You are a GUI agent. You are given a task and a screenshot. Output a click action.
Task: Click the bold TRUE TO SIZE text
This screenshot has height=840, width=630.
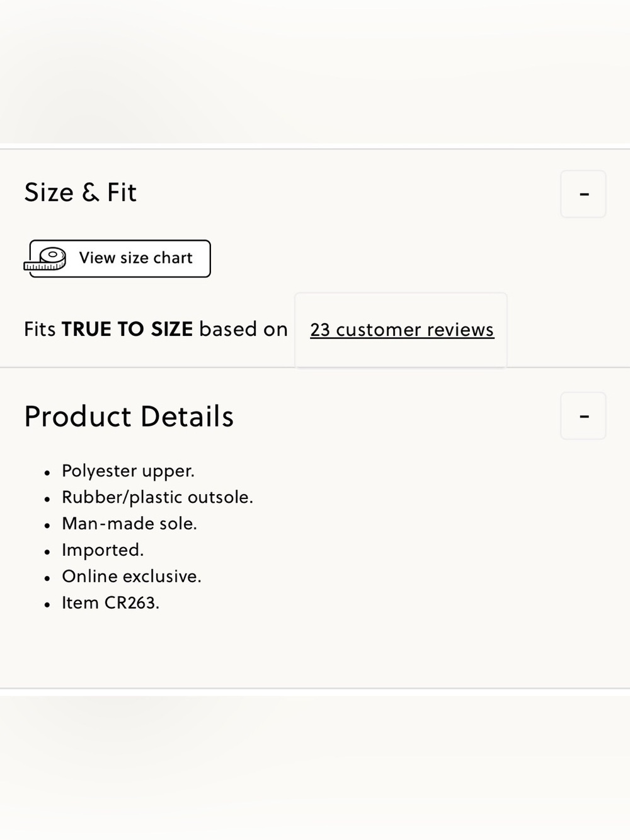coord(127,329)
